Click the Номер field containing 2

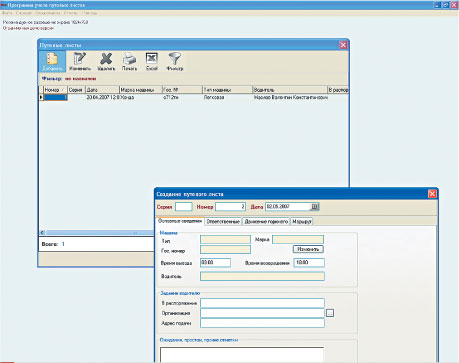(x=231, y=207)
